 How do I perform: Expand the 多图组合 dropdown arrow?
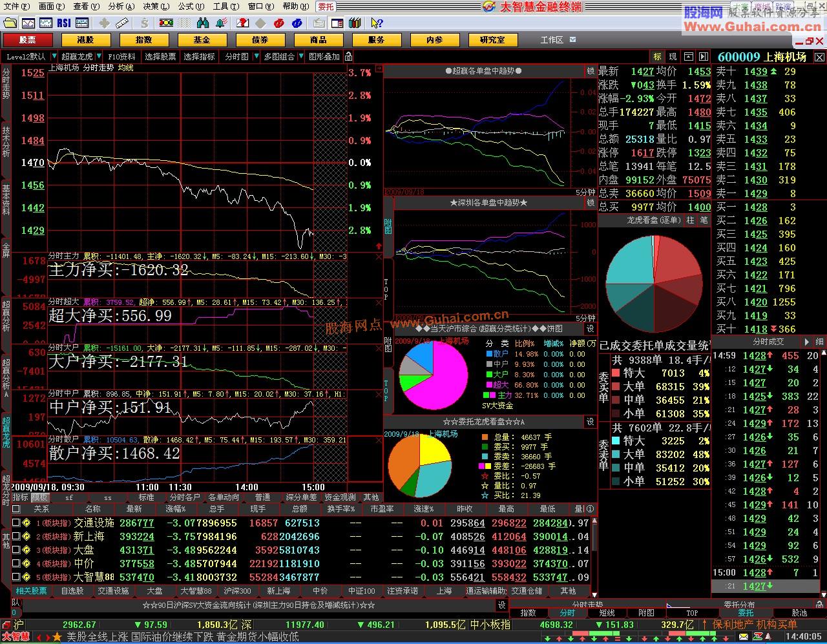coord(301,57)
